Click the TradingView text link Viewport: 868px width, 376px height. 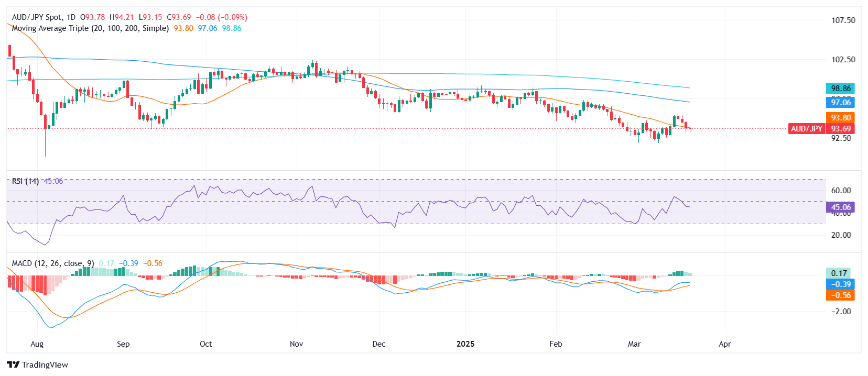tap(45, 365)
